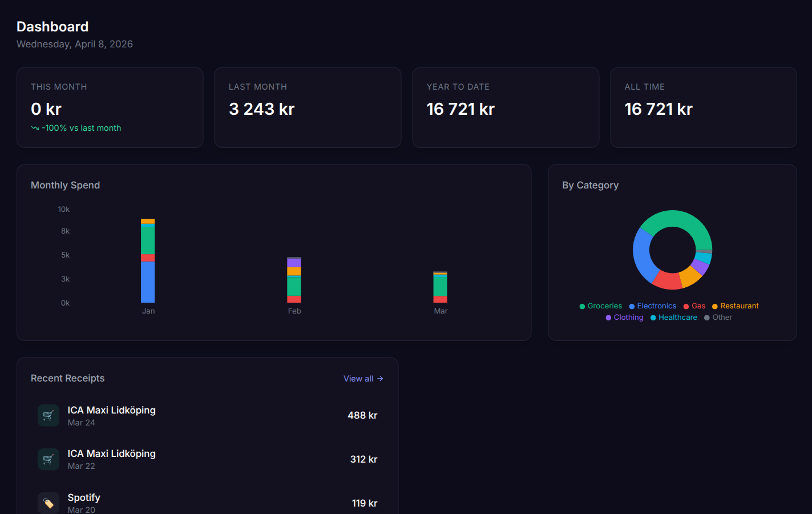The height and width of the screenshot is (514, 812).
Task: Select the THIS MONTH summary card
Action: pyautogui.click(x=110, y=107)
